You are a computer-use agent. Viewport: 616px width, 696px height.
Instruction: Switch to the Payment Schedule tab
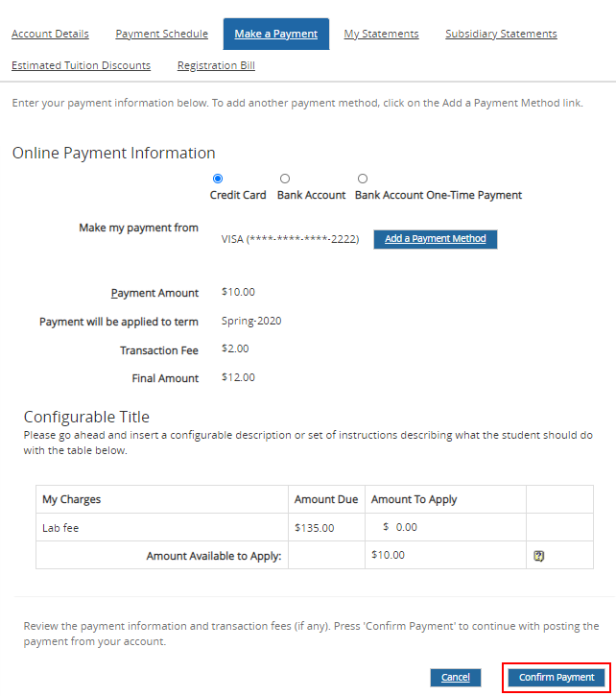161,34
